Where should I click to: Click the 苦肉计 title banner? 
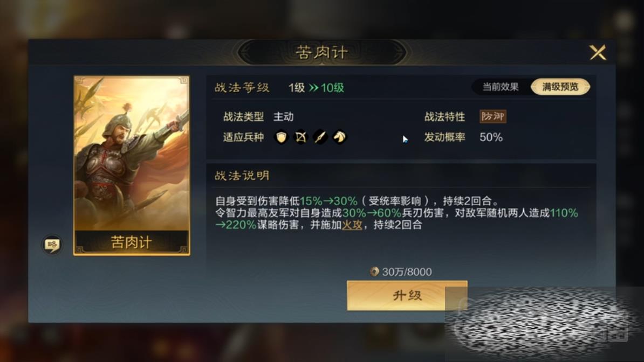(322, 53)
